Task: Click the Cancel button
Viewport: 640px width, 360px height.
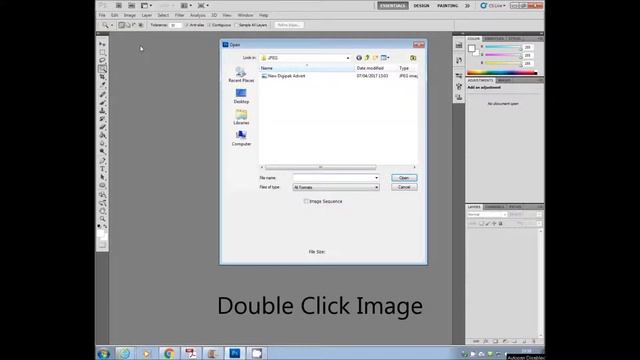Action: [x=404, y=187]
